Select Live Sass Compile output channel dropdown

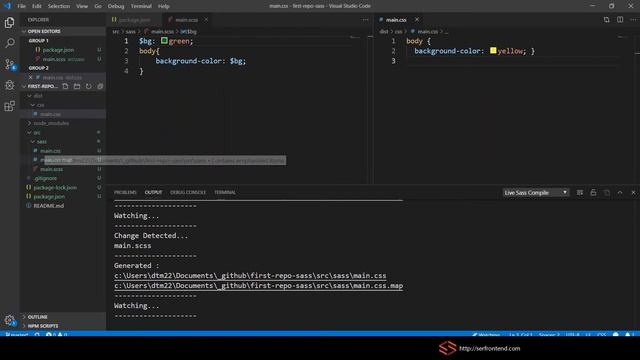(x=536, y=192)
